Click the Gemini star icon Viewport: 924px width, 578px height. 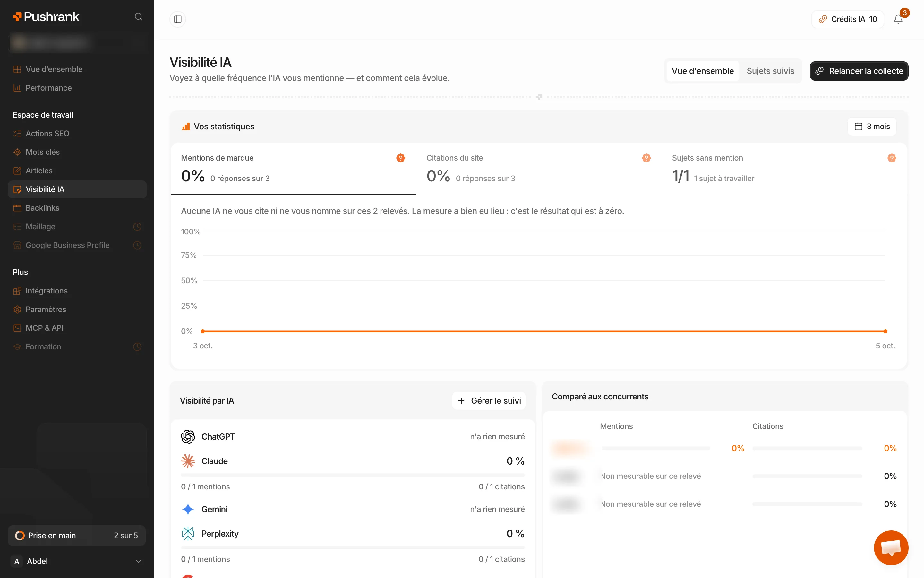point(188,509)
